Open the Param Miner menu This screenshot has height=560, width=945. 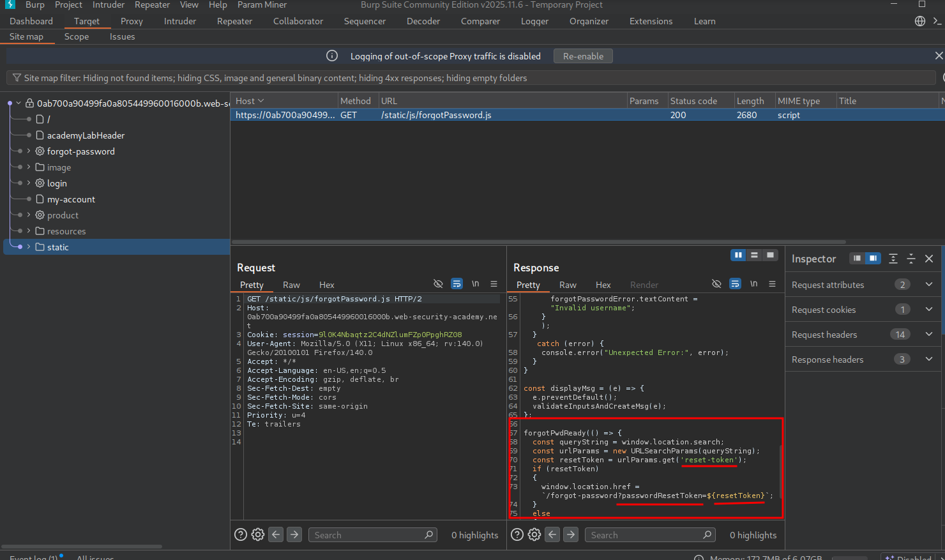pos(262,5)
